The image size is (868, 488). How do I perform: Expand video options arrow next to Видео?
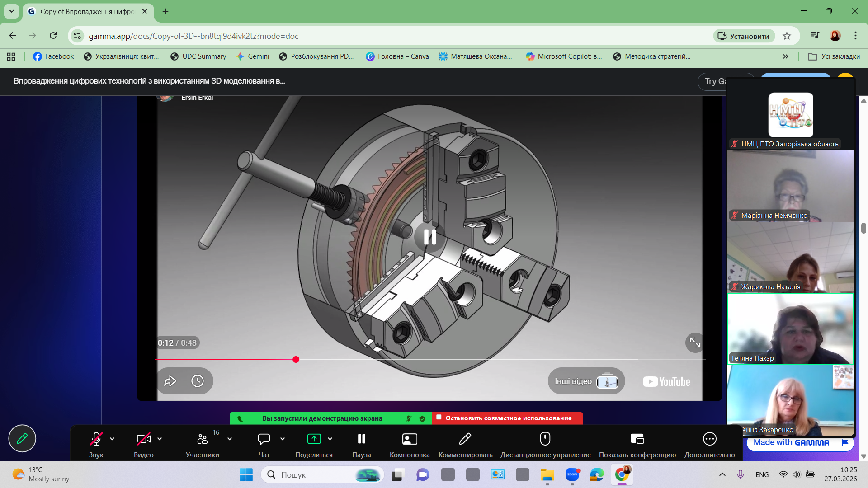point(160,439)
